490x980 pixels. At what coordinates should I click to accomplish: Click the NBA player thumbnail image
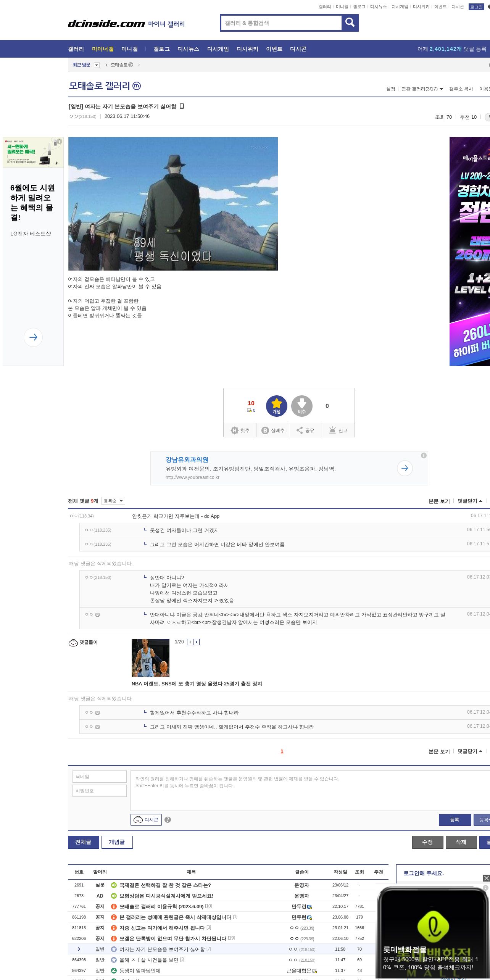coord(150,658)
